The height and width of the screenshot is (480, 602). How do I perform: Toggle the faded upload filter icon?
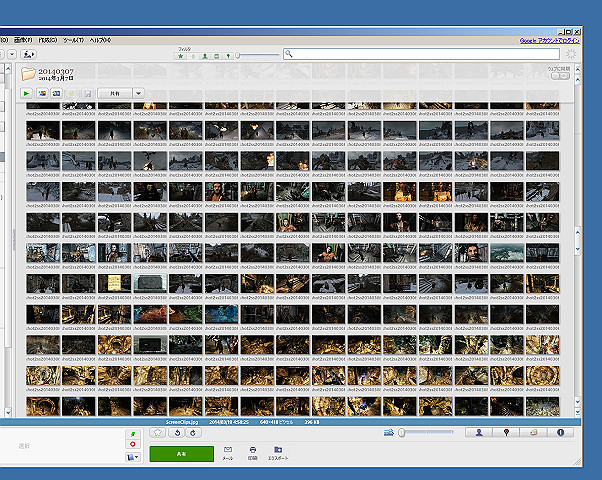tap(193, 56)
